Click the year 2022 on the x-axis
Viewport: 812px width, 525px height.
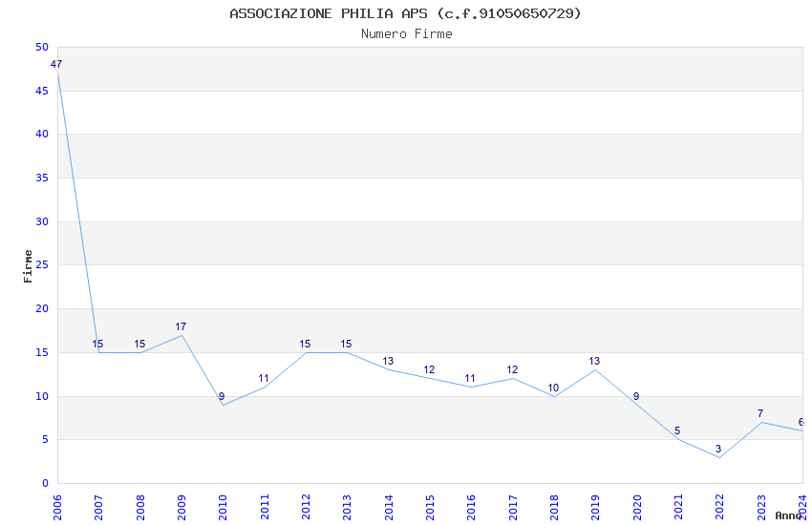pos(720,508)
